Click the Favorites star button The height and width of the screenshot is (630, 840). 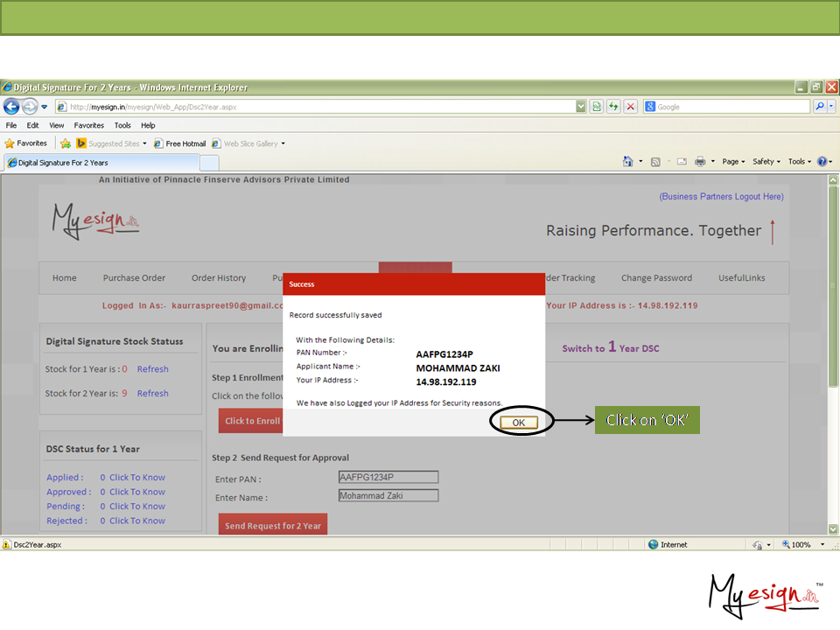26,143
